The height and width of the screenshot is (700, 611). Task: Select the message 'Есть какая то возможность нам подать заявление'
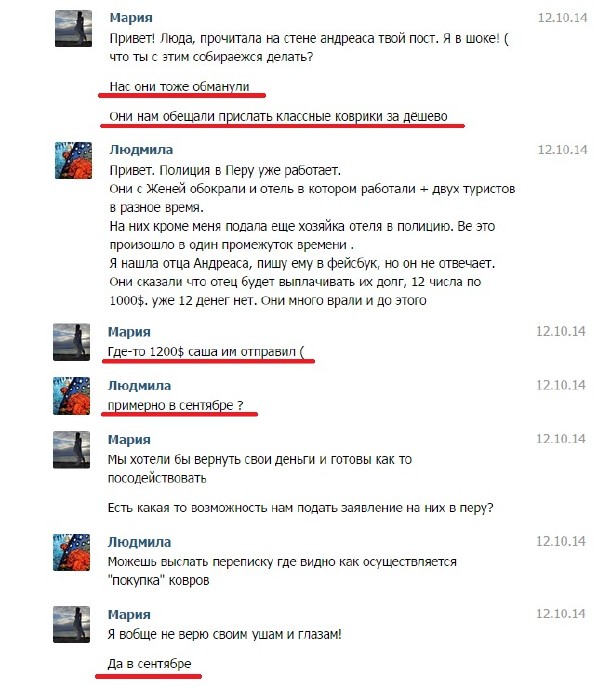[x=300, y=508]
